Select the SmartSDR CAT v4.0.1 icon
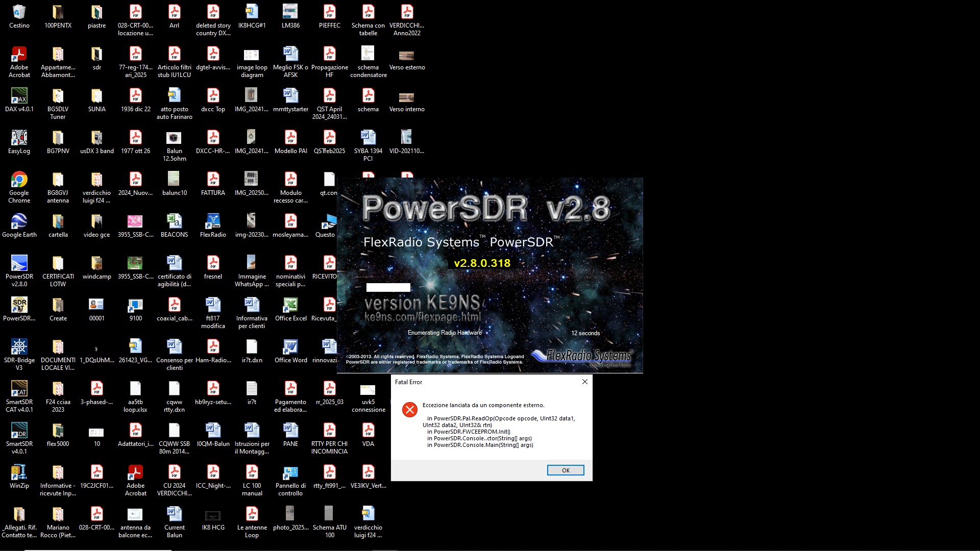The image size is (980, 551). pyautogui.click(x=19, y=396)
